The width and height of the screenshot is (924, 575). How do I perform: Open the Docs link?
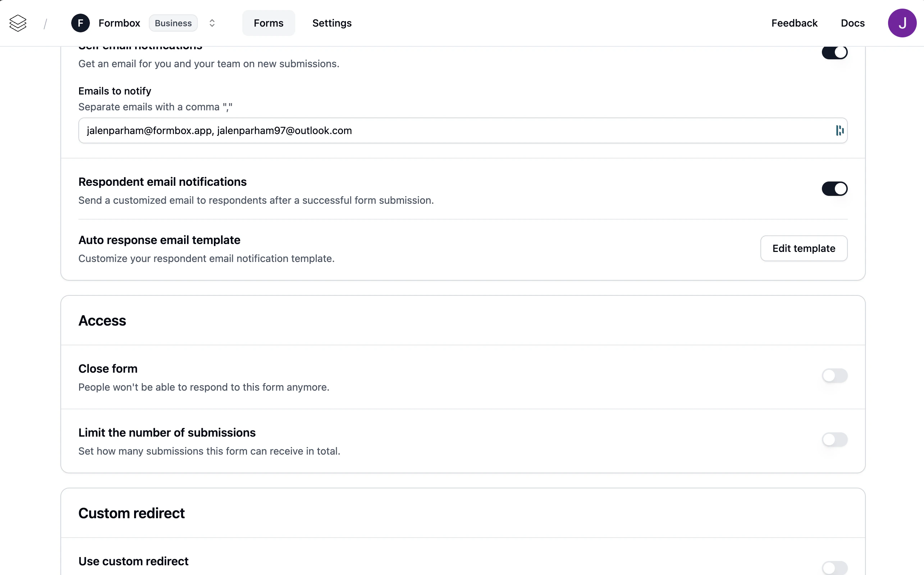coord(852,23)
